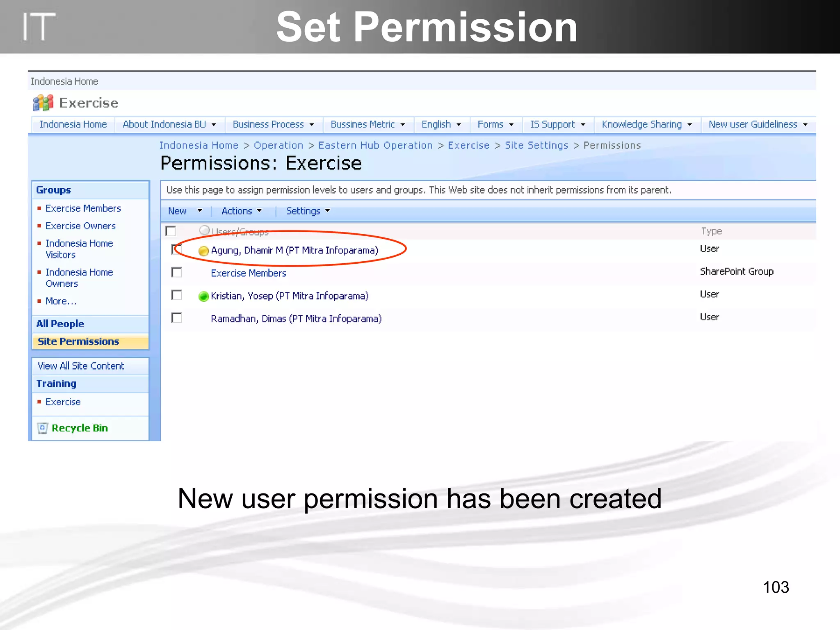This screenshot has width=840, height=630.
Task: Click Operation breadcrumb link
Action: (x=278, y=146)
